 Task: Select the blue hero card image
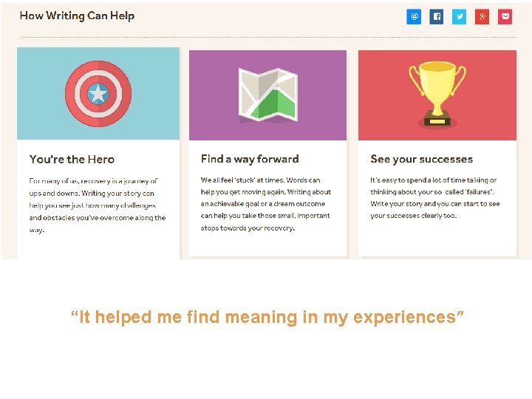[x=98, y=93]
